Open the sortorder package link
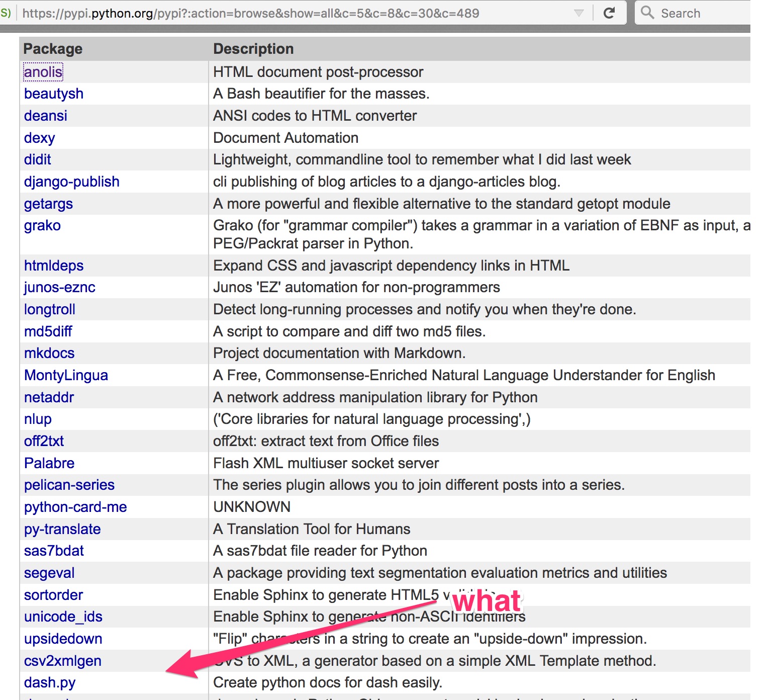This screenshot has height=700, width=771. 53,595
